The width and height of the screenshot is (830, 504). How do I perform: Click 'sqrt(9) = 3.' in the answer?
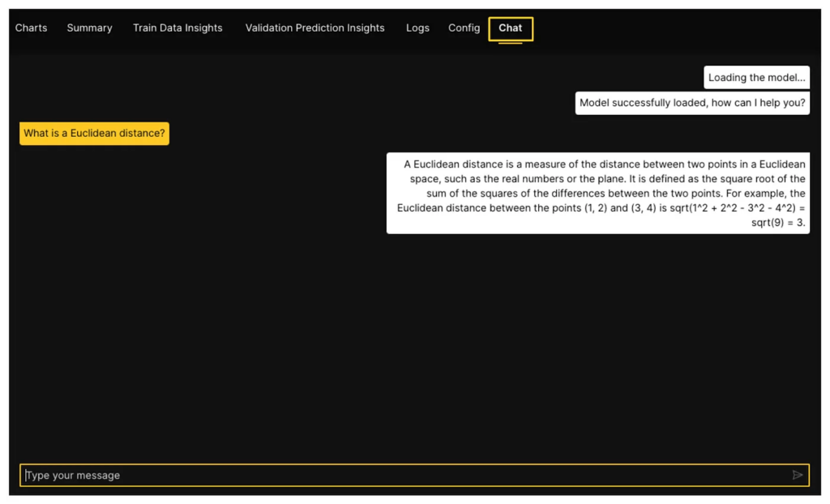pyautogui.click(x=778, y=223)
